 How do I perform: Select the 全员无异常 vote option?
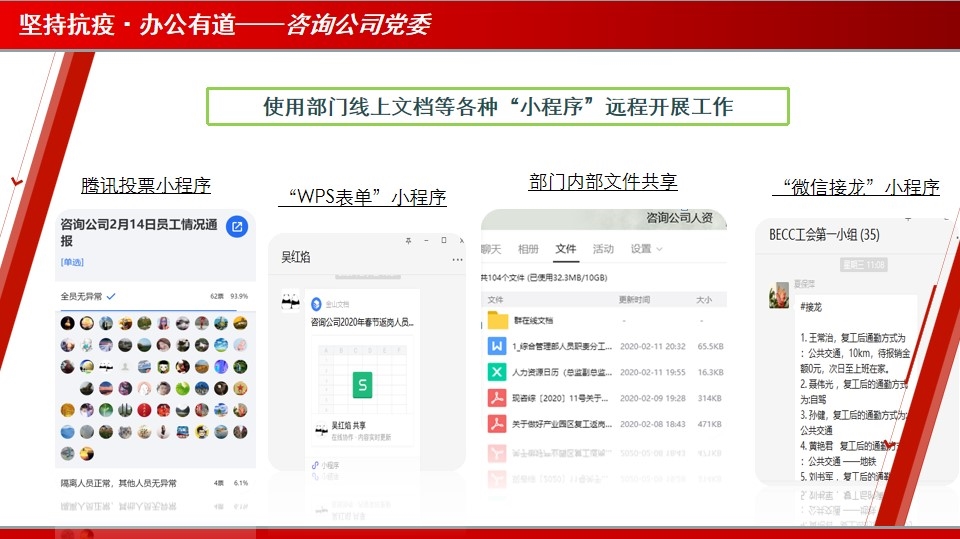pyautogui.click(x=154, y=296)
